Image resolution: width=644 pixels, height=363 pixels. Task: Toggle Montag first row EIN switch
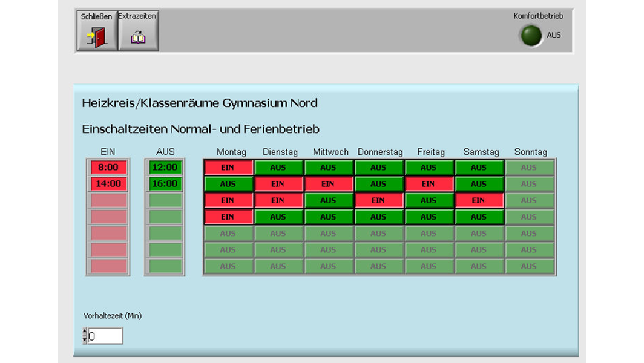pyautogui.click(x=228, y=168)
